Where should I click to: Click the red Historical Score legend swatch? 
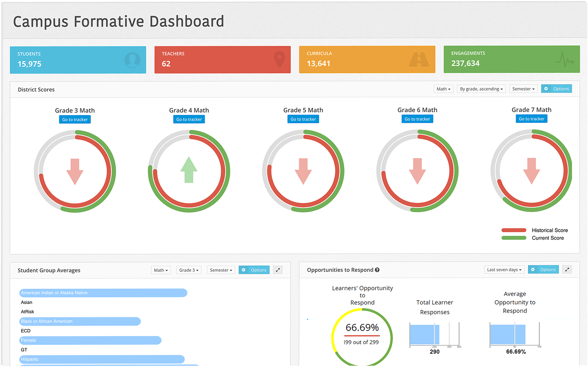click(x=514, y=230)
